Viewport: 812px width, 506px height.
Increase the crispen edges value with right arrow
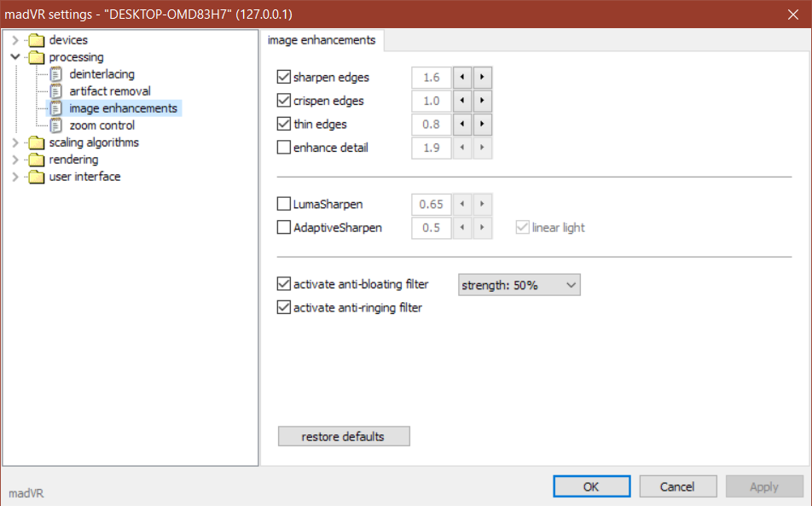[482, 101]
